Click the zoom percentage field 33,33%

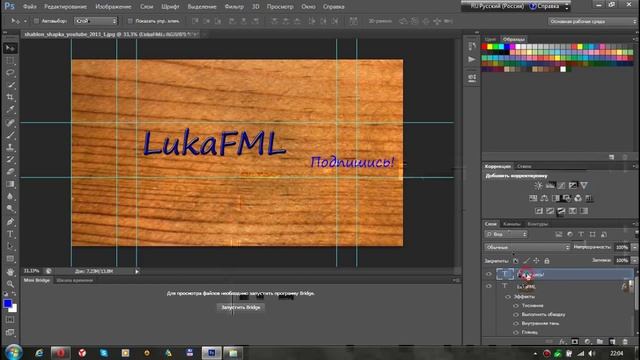(31, 271)
